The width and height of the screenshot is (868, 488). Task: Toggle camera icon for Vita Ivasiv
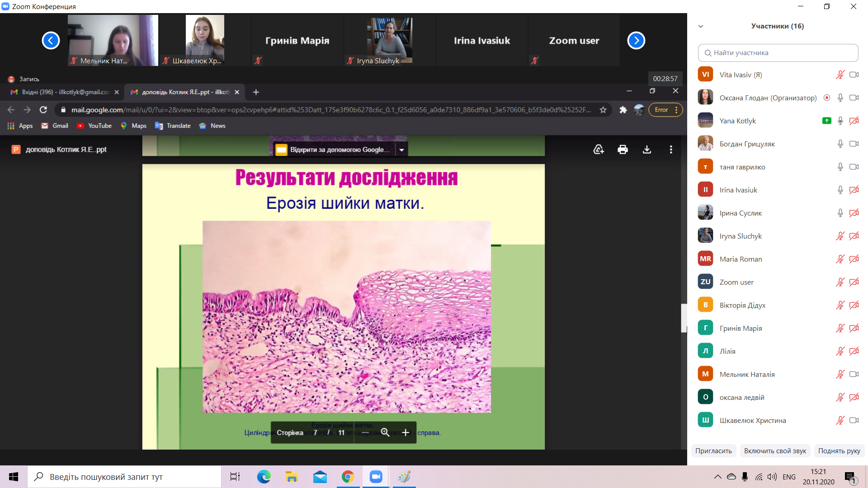(x=854, y=75)
